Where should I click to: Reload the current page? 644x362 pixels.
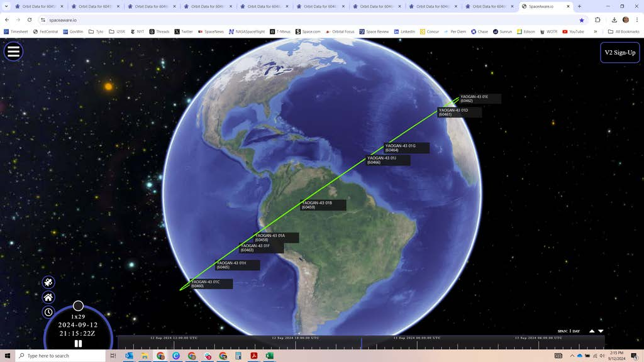tap(30, 19)
